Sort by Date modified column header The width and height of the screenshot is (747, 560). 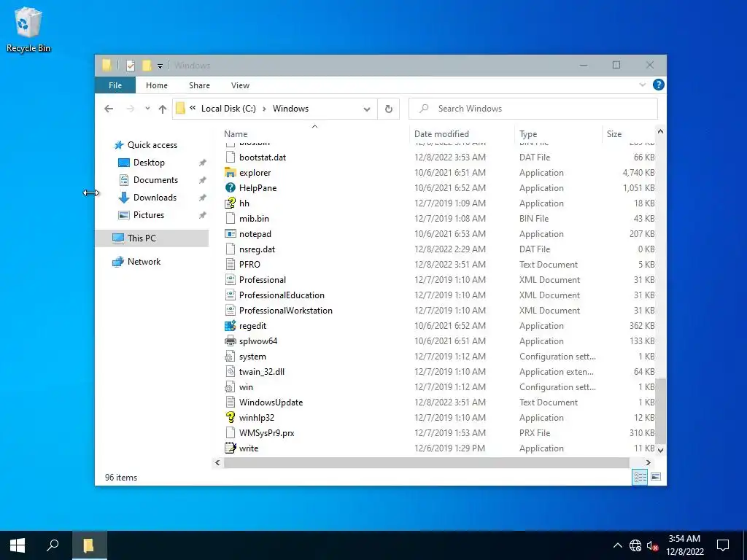(x=462, y=134)
